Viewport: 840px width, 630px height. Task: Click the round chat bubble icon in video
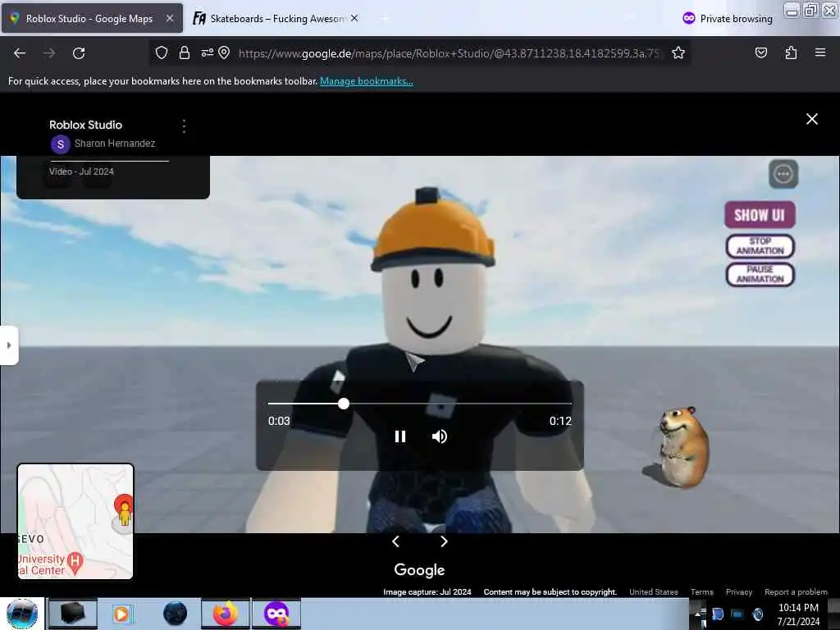(x=783, y=174)
